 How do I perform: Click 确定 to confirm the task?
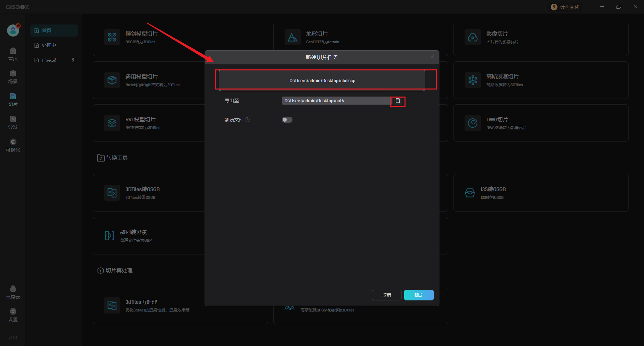click(x=419, y=295)
